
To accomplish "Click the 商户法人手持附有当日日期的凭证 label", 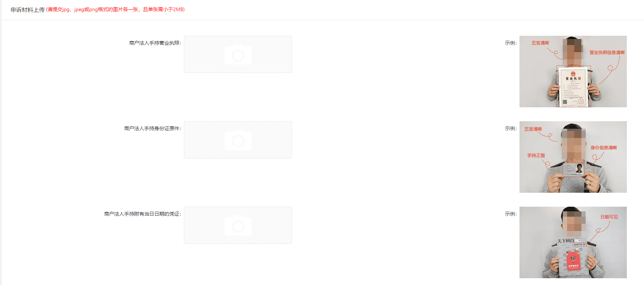I will click(142, 214).
